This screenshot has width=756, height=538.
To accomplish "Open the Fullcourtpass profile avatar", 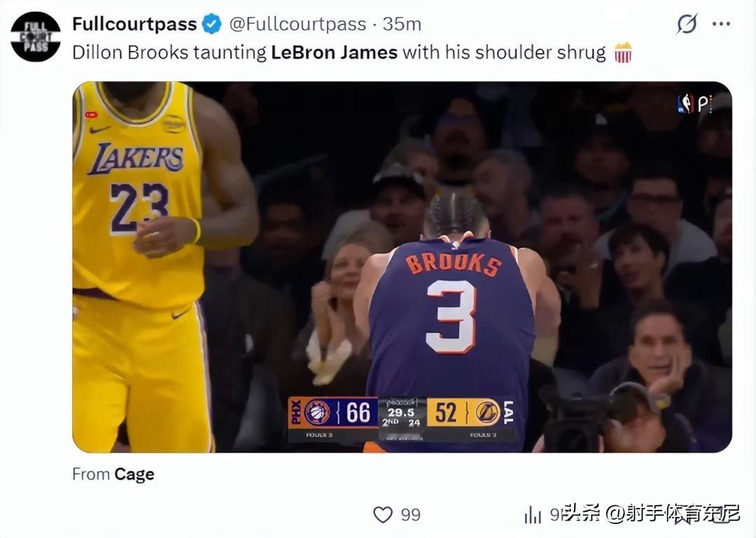I will coord(36,36).
